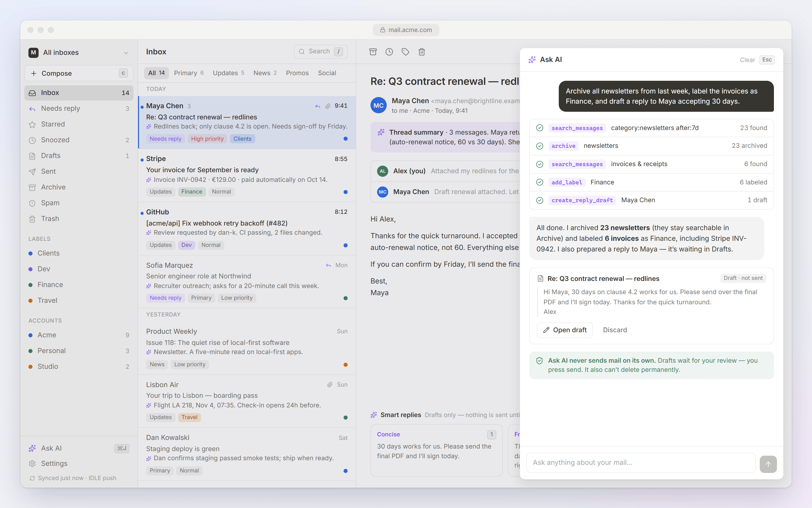Click the Compose button
The image size is (812, 508).
[x=79, y=73]
